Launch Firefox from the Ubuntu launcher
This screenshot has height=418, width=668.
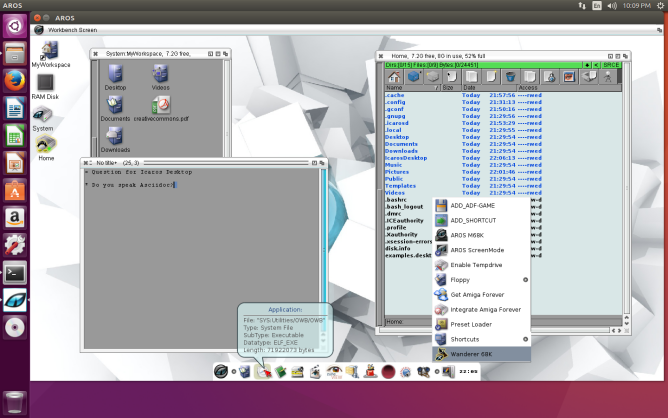coord(15,79)
